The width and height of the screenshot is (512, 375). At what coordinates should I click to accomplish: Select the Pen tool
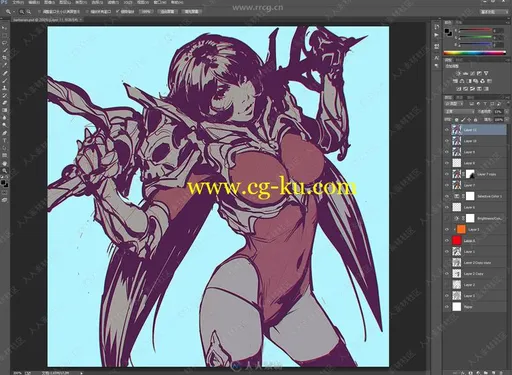coord(4,133)
